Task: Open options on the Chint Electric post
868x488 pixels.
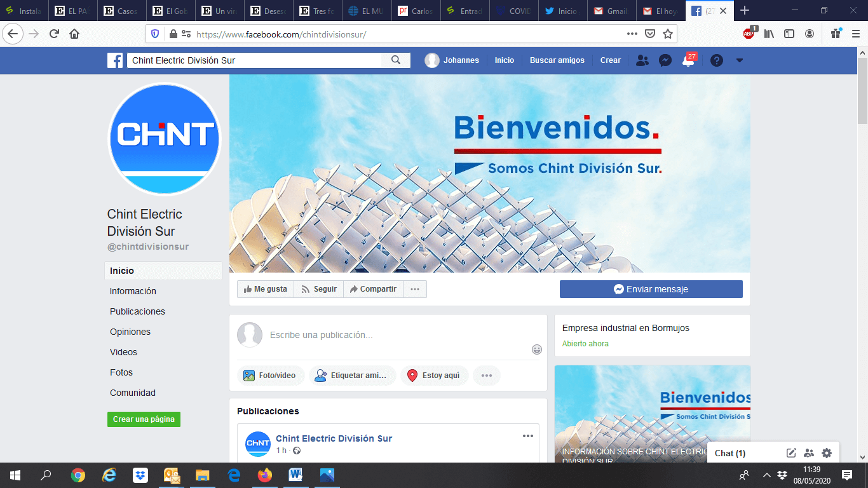Action: [527, 436]
